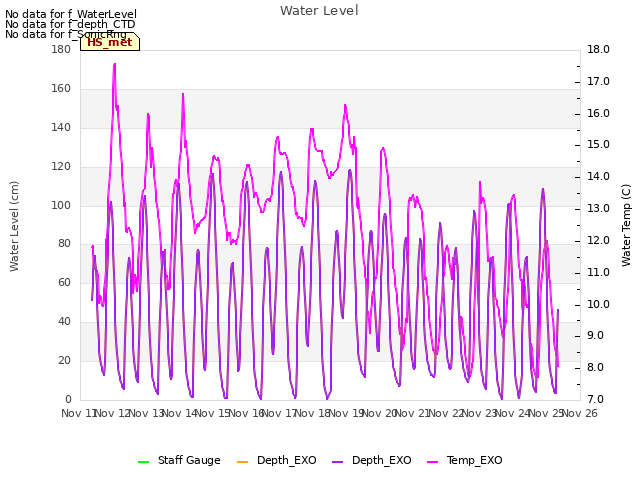Click the 160 tick on left axis
This screenshot has width=640, height=480.
61,88
